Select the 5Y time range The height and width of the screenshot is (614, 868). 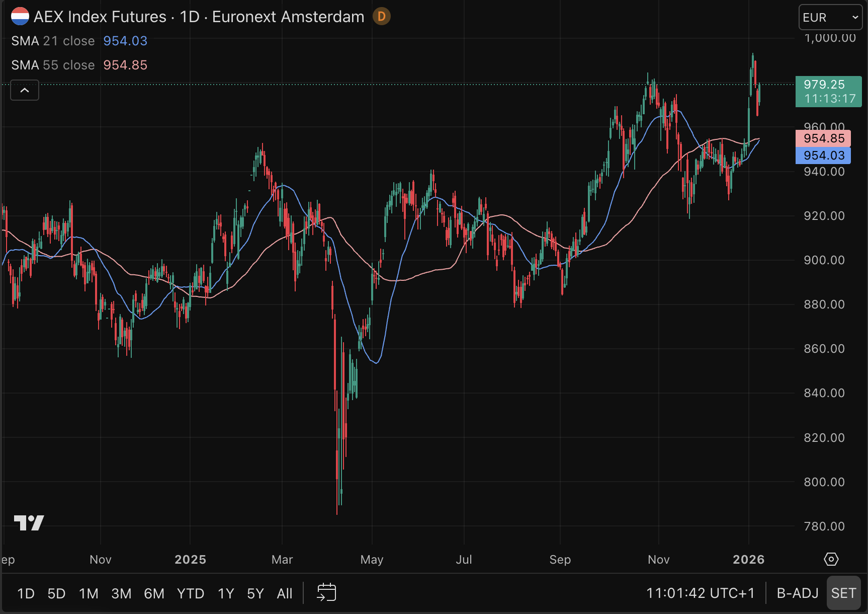click(255, 593)
